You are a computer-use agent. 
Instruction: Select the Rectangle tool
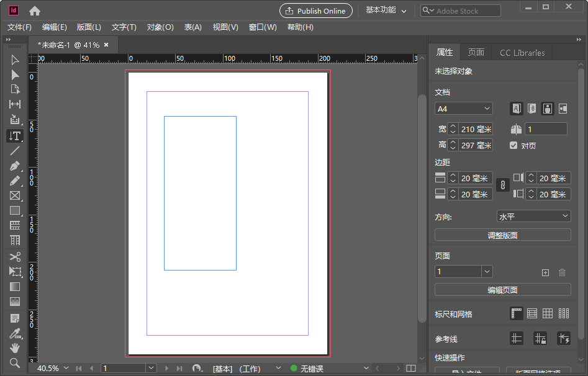(15, 210)
